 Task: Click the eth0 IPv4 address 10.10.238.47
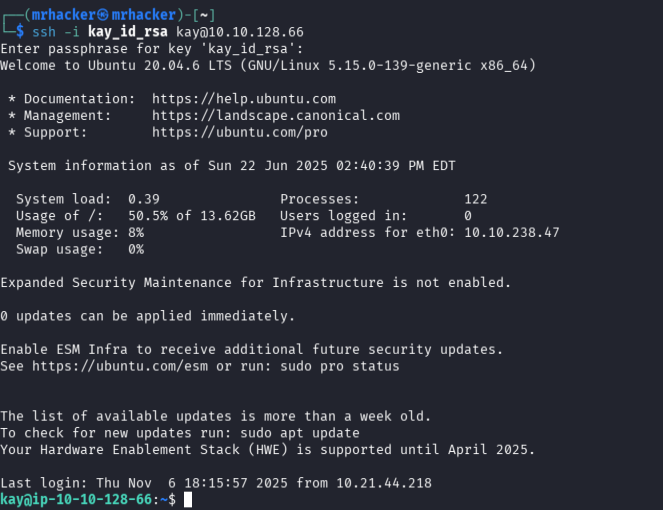tap(512, 232)
